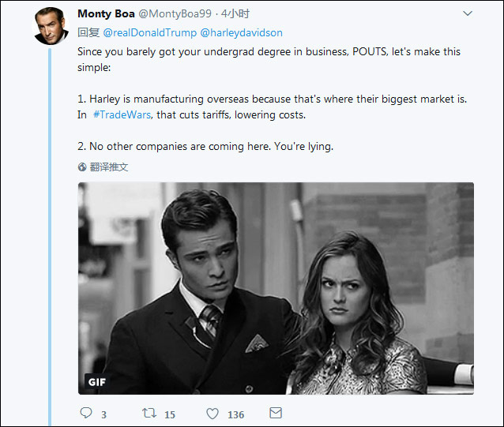Retweet this post using the retweet icon
The width and height of the screenshot is (504, 427).
click(148, 413)
